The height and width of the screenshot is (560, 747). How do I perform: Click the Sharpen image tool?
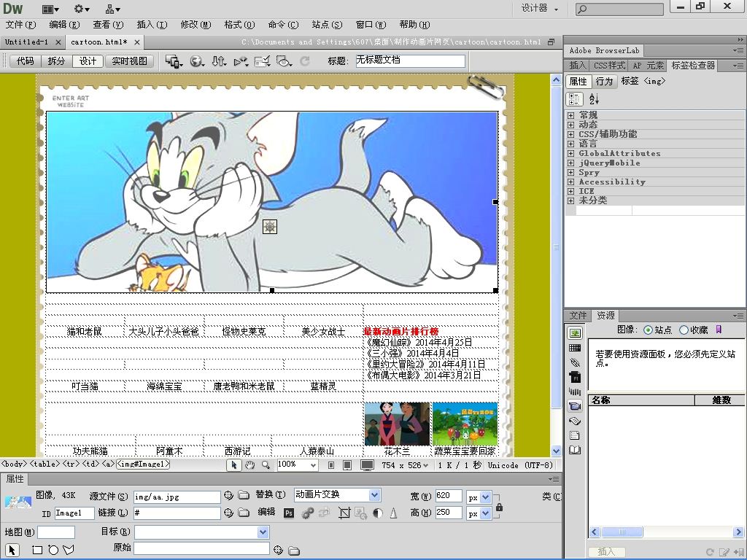[x=393, y=513]
